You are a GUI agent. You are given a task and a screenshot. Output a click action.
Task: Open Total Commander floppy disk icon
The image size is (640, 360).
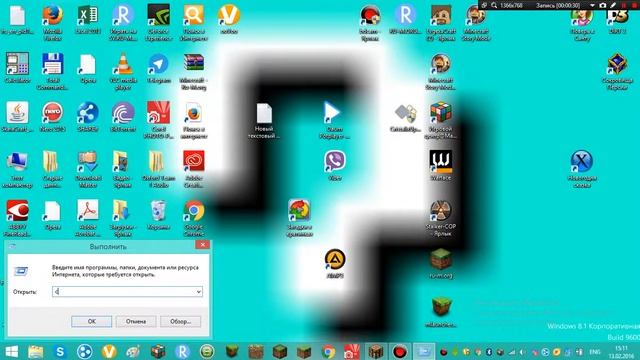click(x=53, y=64)
